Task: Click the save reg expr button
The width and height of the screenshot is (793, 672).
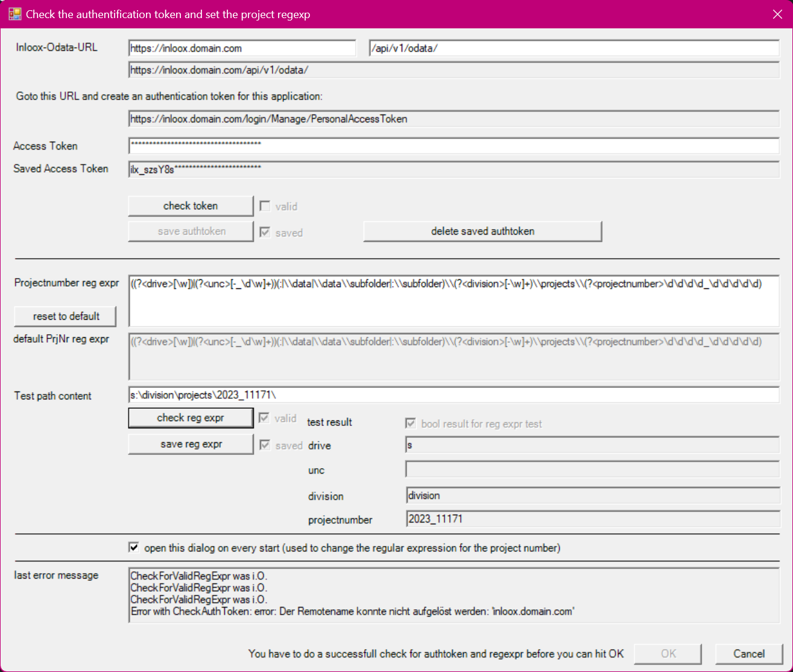Action: pyautogui.click(x=191, y=444)
